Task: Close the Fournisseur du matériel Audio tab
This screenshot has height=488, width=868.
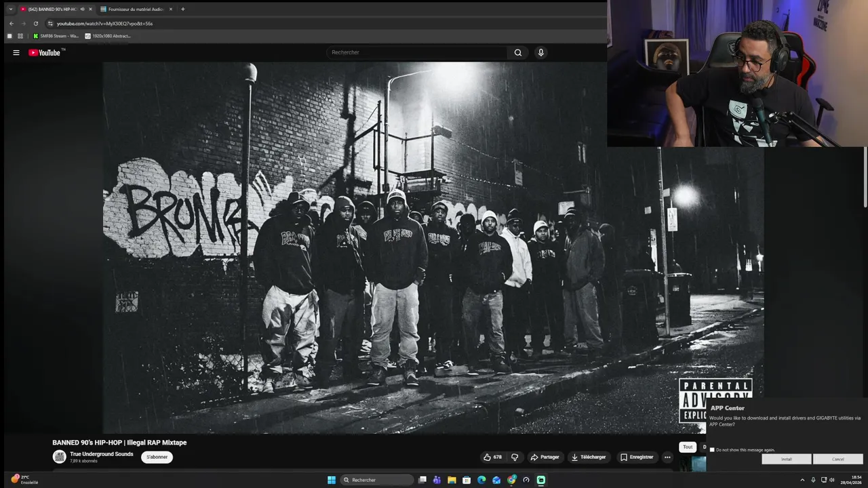Action: pos(171,9)
